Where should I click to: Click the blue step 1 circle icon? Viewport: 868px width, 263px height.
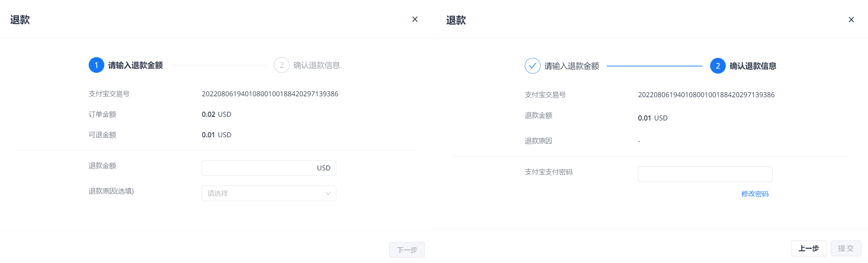click(96, 65)
